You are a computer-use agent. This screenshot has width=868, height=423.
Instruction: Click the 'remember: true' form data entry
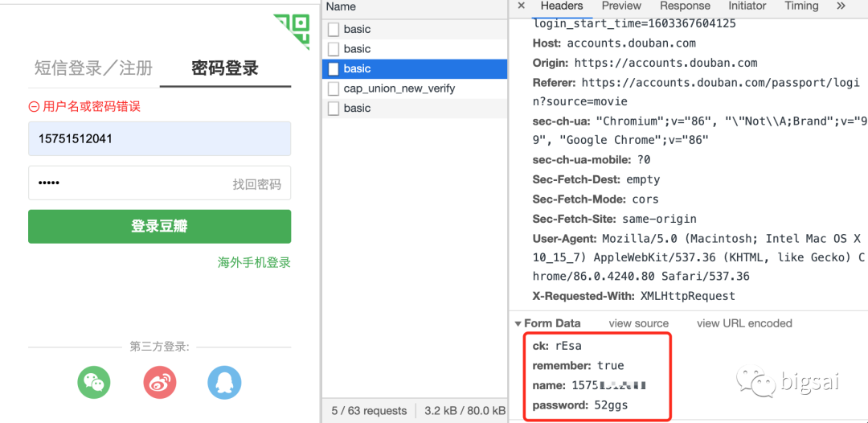(x=578, y=366)
